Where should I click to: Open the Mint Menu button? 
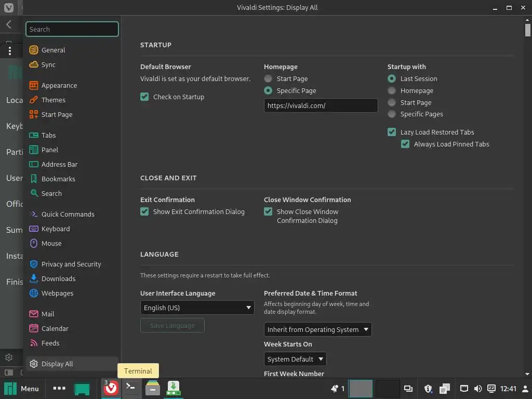(x=22, y=389)
